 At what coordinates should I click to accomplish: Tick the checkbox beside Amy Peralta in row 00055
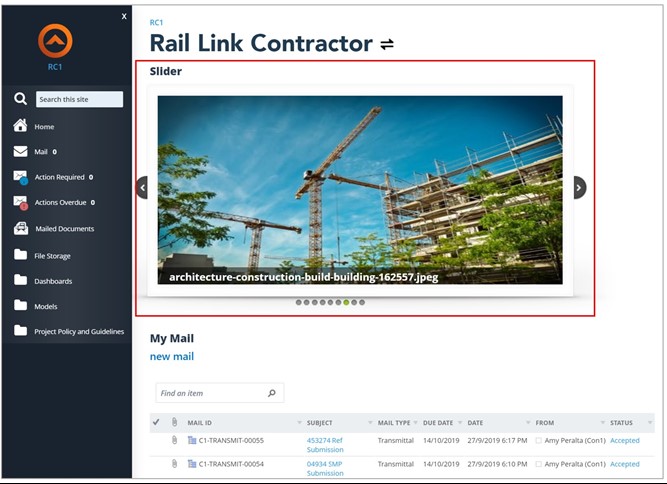(539, 441)
